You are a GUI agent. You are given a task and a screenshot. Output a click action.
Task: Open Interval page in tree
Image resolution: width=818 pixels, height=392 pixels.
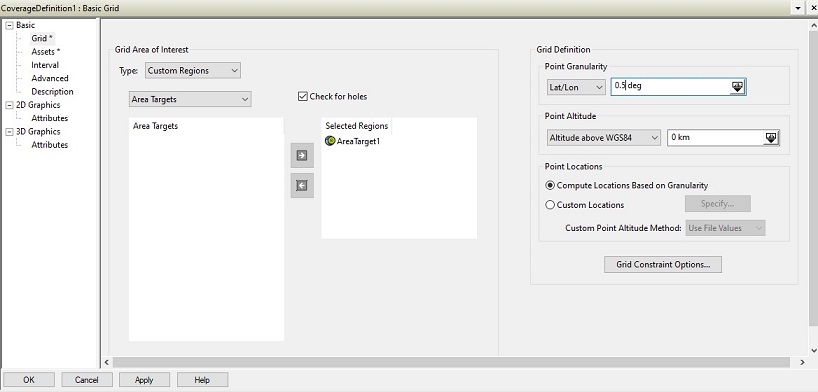point(45,65)
